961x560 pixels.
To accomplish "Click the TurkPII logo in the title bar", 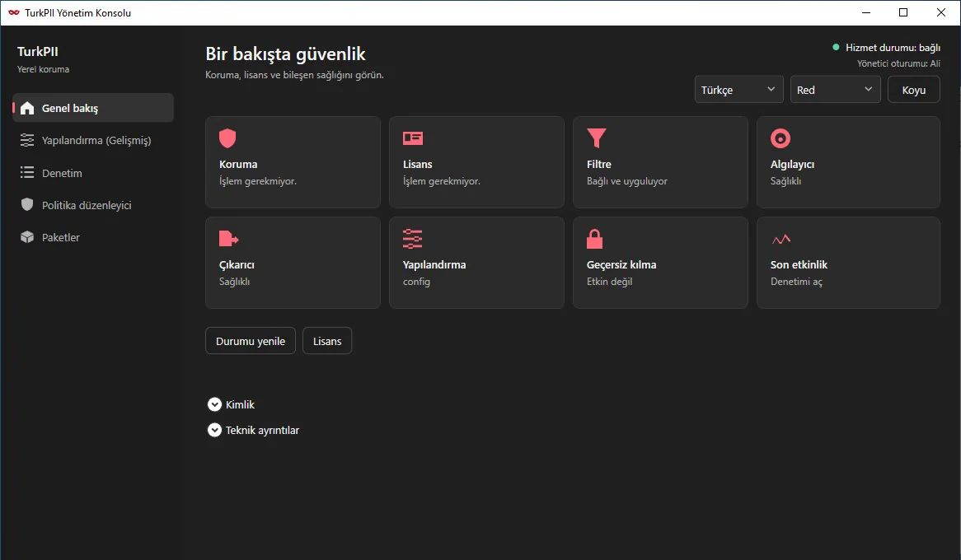I will [13, 12].
